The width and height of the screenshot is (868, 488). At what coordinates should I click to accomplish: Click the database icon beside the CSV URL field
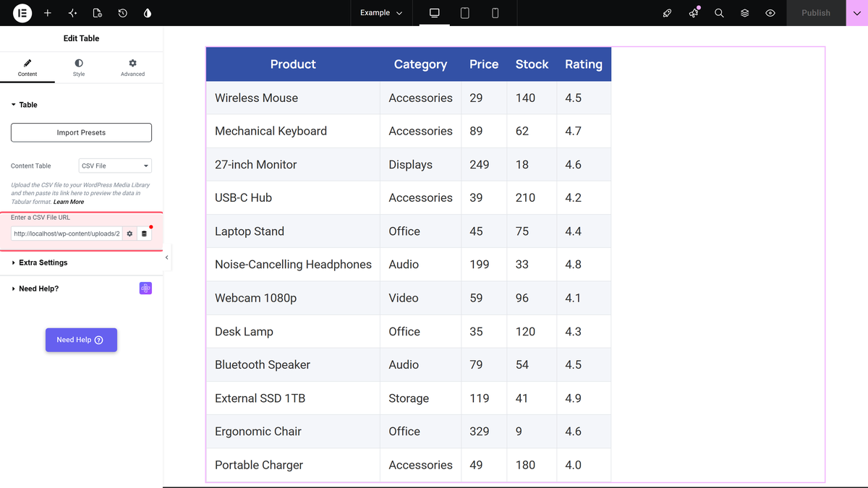[144, 234]
